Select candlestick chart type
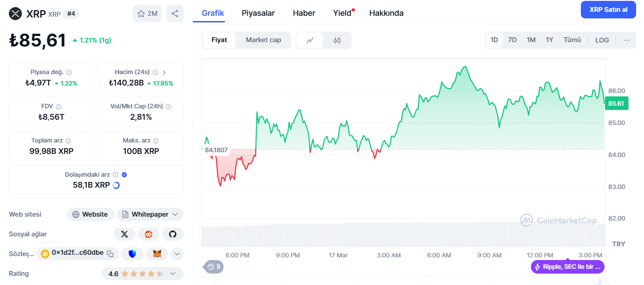644x285 pixels. (x=337, y=40)
